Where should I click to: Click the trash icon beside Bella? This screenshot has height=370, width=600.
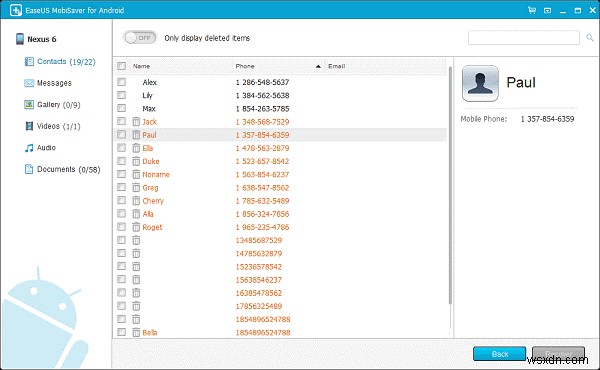tap(136, 332)
